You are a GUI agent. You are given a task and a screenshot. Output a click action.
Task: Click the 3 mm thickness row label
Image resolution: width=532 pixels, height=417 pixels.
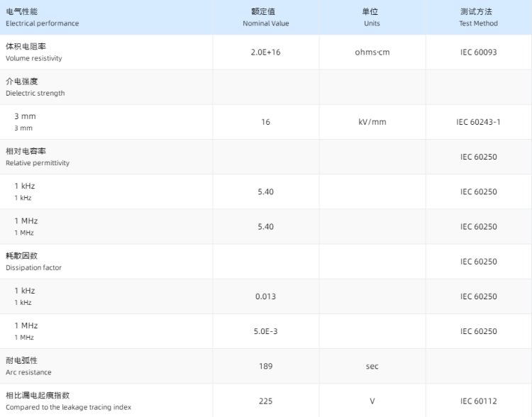(x=24, y=121)
